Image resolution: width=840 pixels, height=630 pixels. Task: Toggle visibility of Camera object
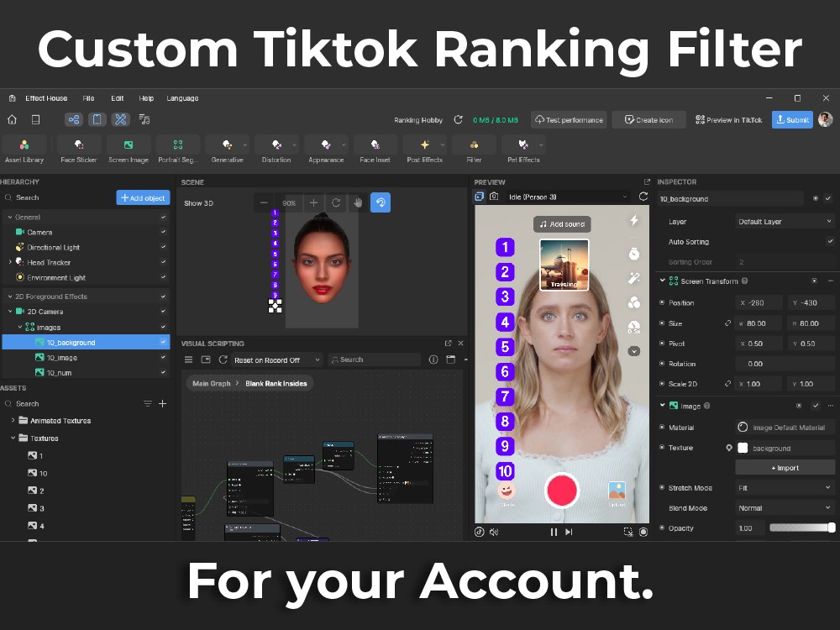163,232
